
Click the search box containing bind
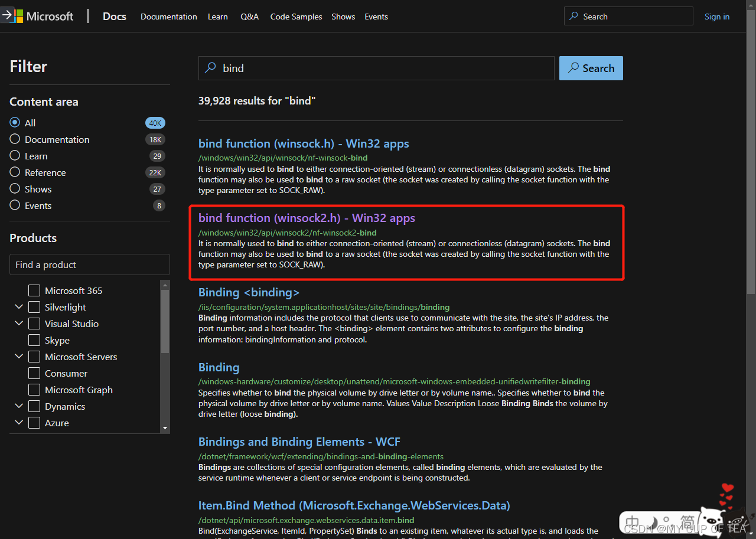(376, 68)
